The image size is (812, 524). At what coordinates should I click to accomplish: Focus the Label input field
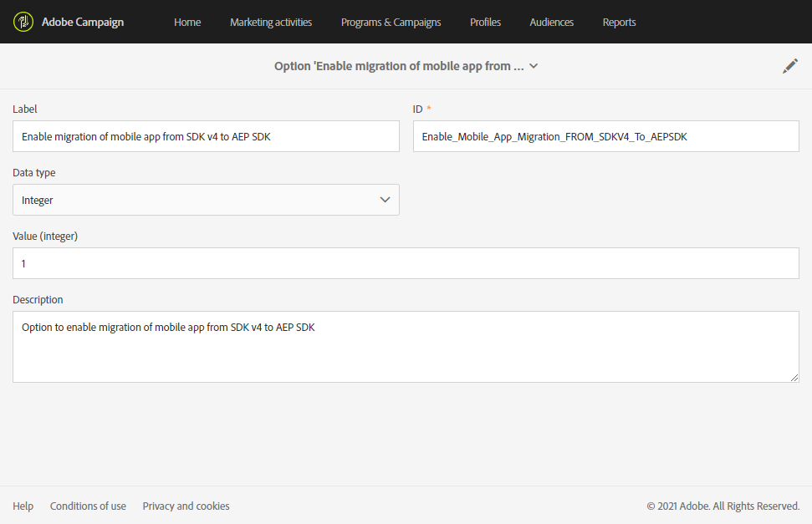(206, 136)
